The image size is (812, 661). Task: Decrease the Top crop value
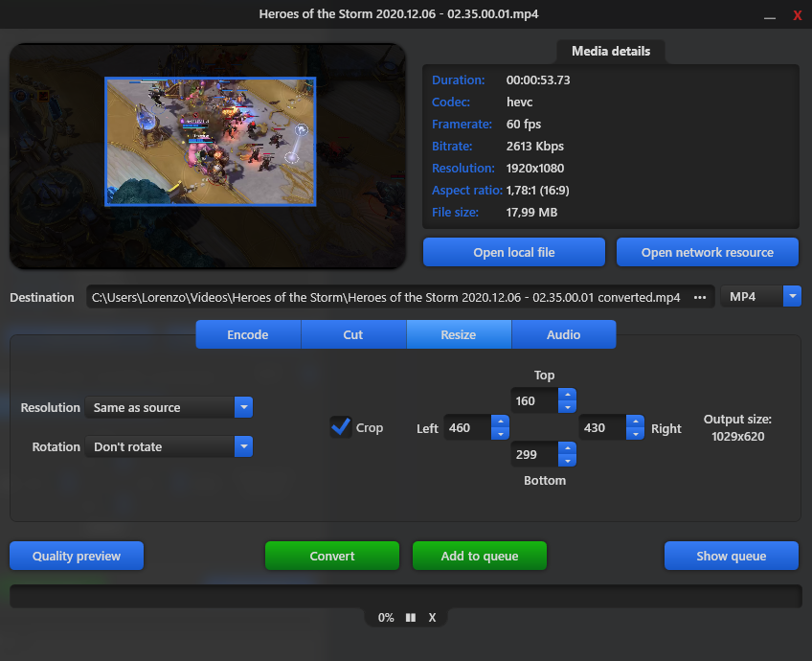568,407
